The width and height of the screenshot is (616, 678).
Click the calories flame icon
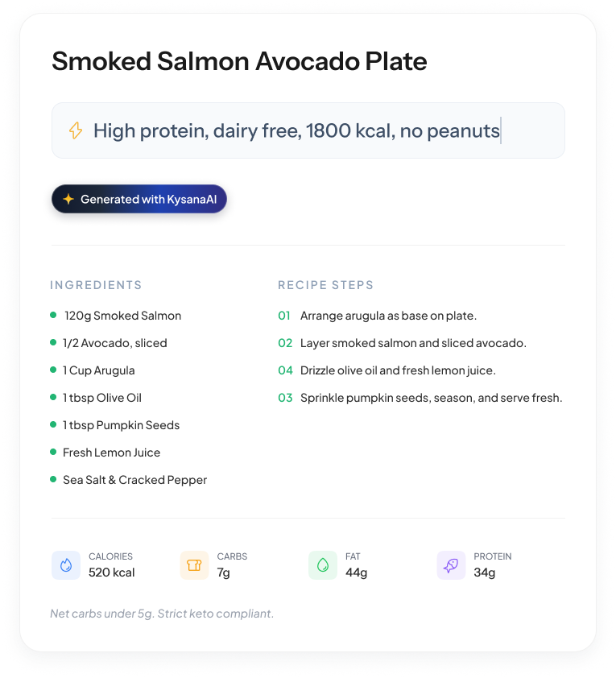point(65,565)
